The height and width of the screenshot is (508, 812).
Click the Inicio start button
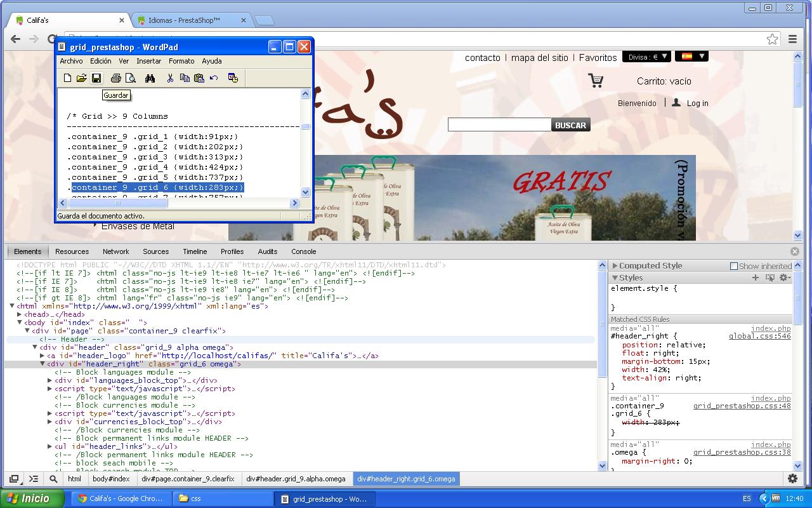click(x=32, y=498)
